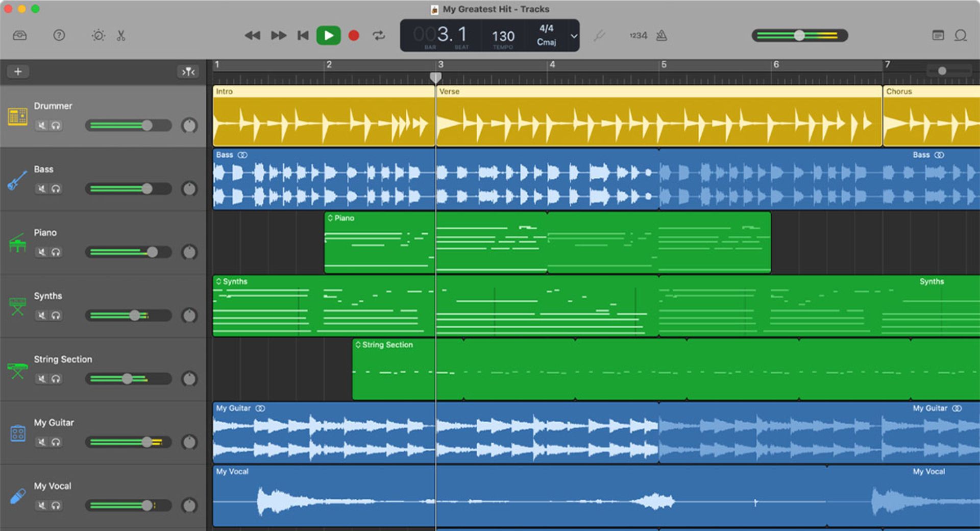Click the Drummer track volume slider
Screen dimensions: 980x531
128,126
